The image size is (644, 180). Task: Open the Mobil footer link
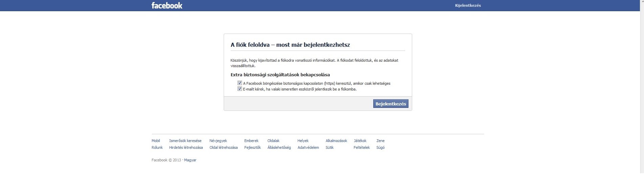click(156, 141)
